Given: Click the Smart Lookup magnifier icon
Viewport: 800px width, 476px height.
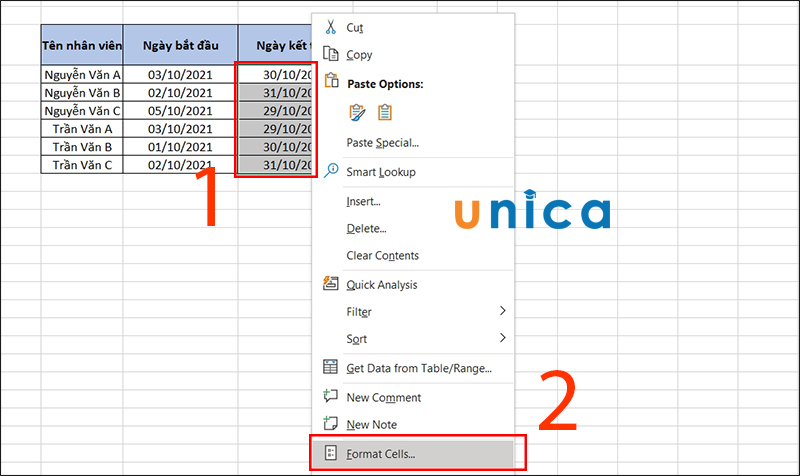Looking at the screenshot, I should (330, 171).
